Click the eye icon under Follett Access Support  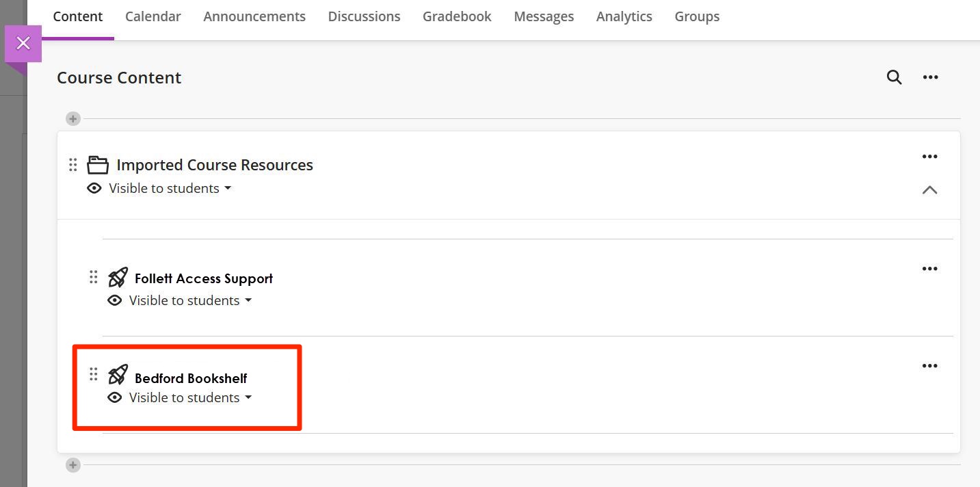[115, 300]
